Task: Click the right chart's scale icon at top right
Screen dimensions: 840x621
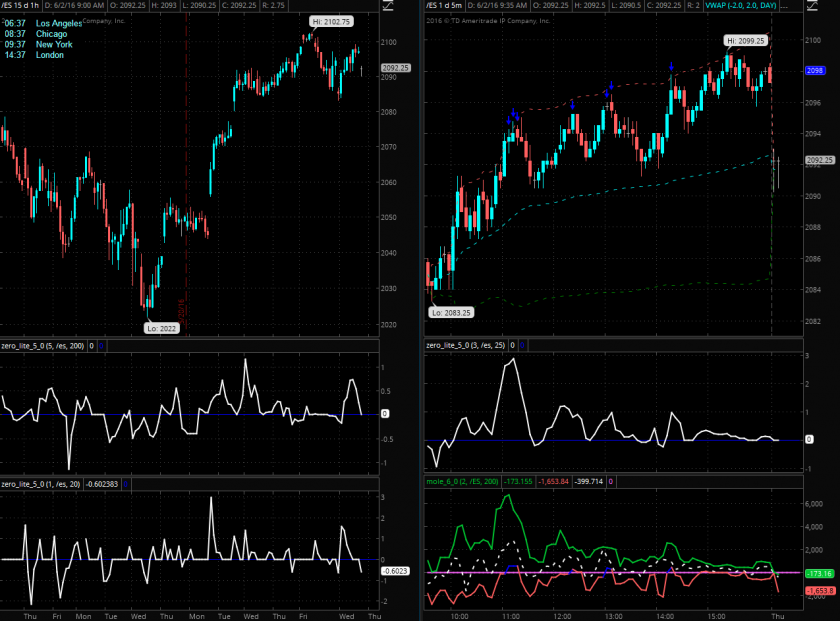Action: coord(811,6)
